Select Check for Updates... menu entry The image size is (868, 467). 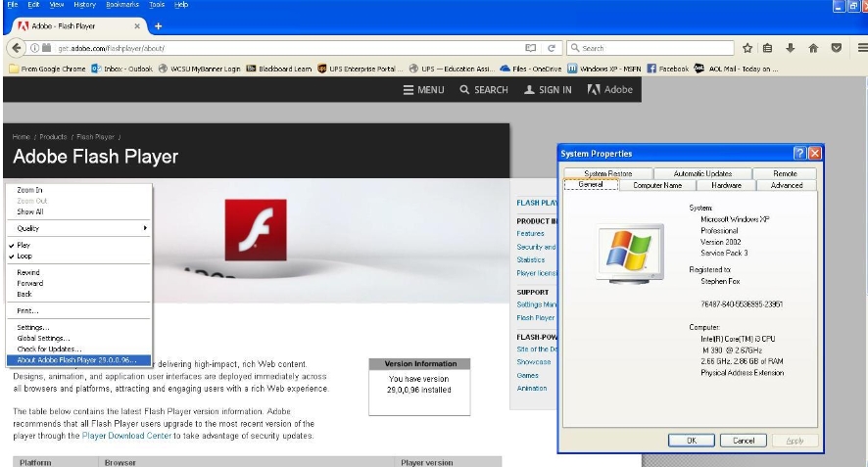(78, 349)
